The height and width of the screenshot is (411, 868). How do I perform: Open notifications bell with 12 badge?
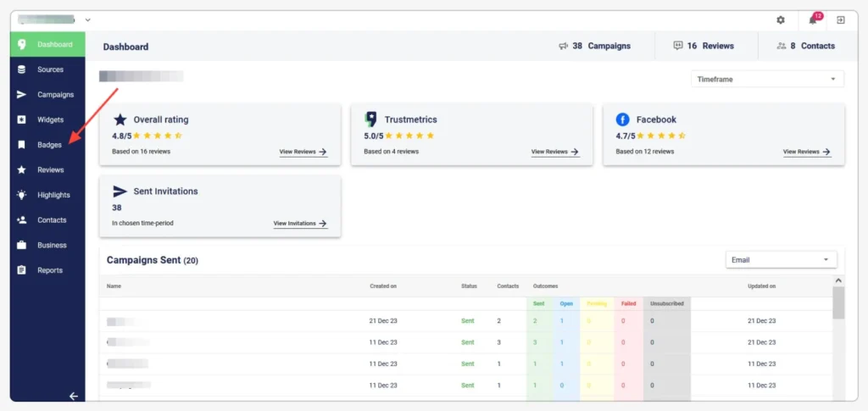click(x=814, y=19)
